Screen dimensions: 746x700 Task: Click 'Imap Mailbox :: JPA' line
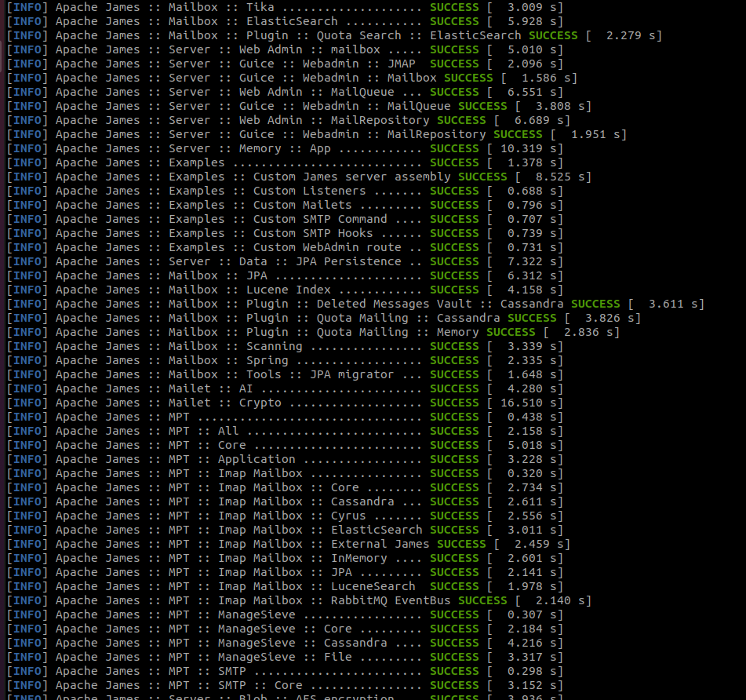[x=285, y=572]
